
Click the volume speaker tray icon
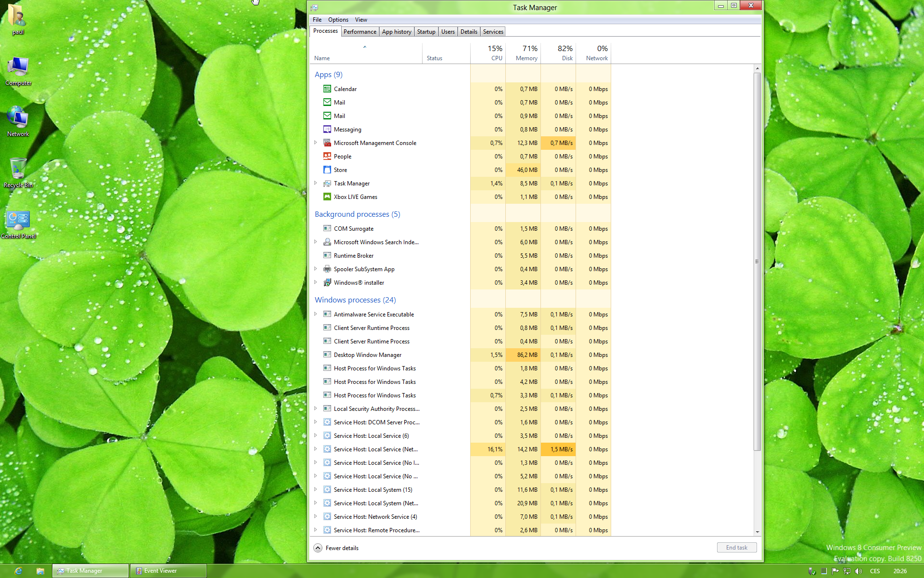pos(859,571)
